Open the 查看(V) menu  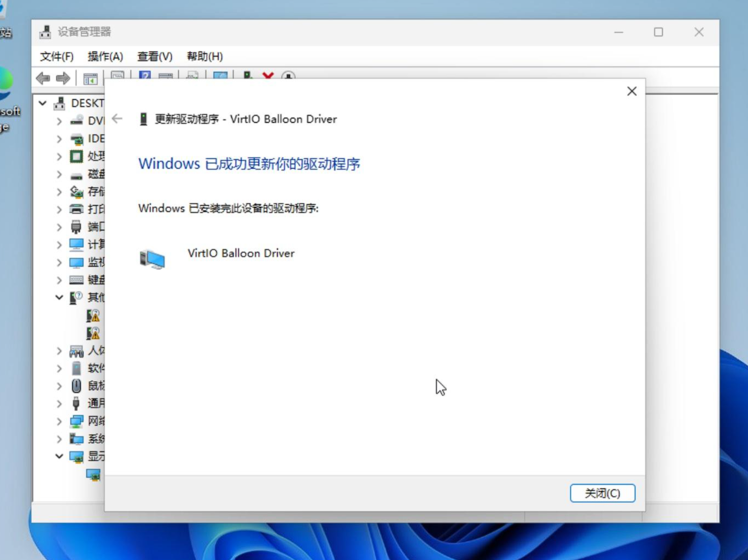[155, 56]
